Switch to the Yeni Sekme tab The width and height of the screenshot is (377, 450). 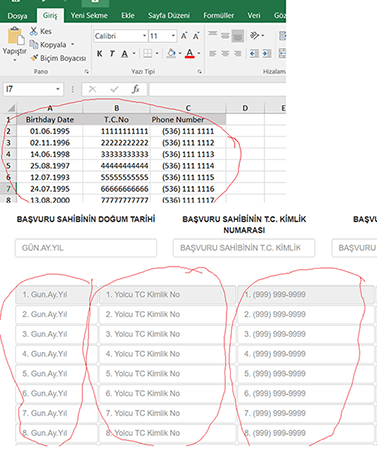coord(89,15)
